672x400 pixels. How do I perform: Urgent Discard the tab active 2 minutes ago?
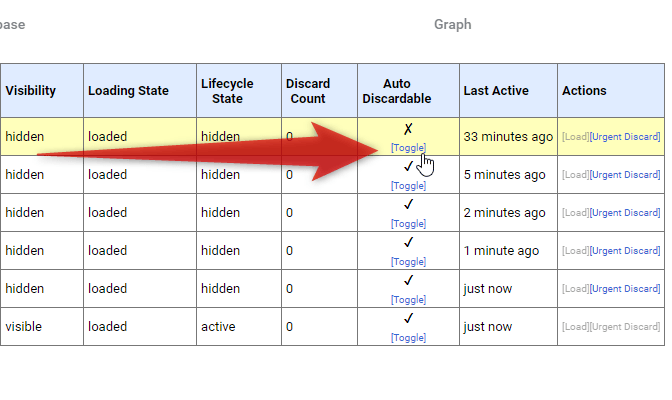(625, 213)
